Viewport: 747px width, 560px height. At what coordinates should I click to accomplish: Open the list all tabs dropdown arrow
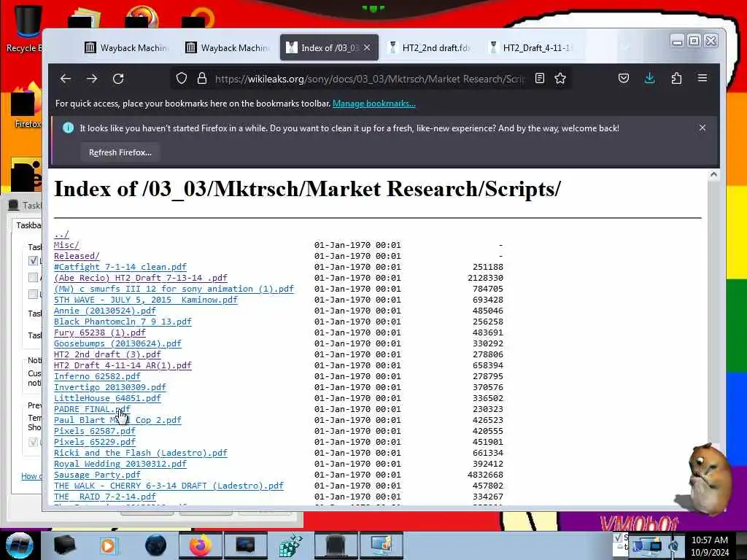click(x=625, y=47)
